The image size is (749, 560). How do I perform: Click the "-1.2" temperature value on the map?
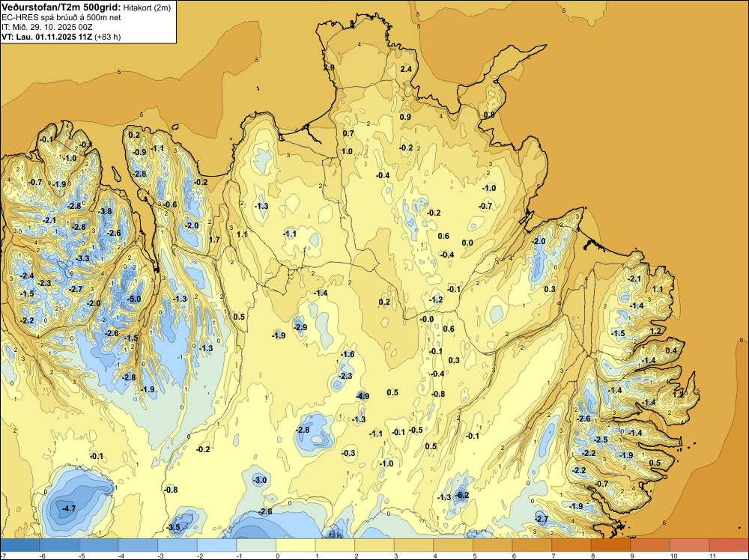pos(436,299)
